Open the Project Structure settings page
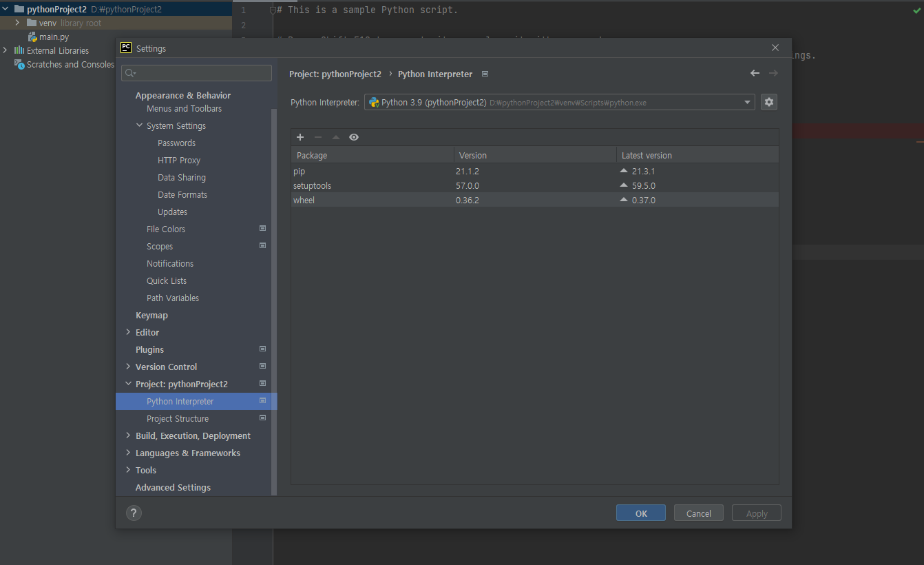 (178, 419)
